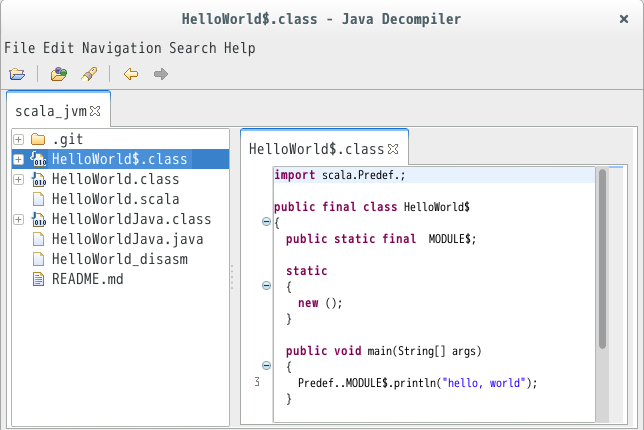
Task: Open the Edit menu
Action: pos(58,48)
